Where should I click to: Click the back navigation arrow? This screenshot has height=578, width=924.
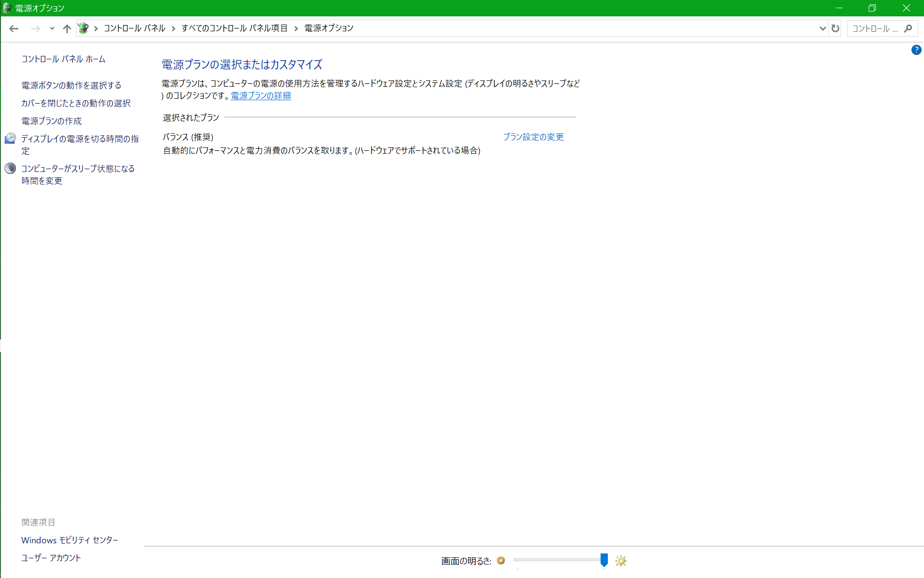pos(14,28)
